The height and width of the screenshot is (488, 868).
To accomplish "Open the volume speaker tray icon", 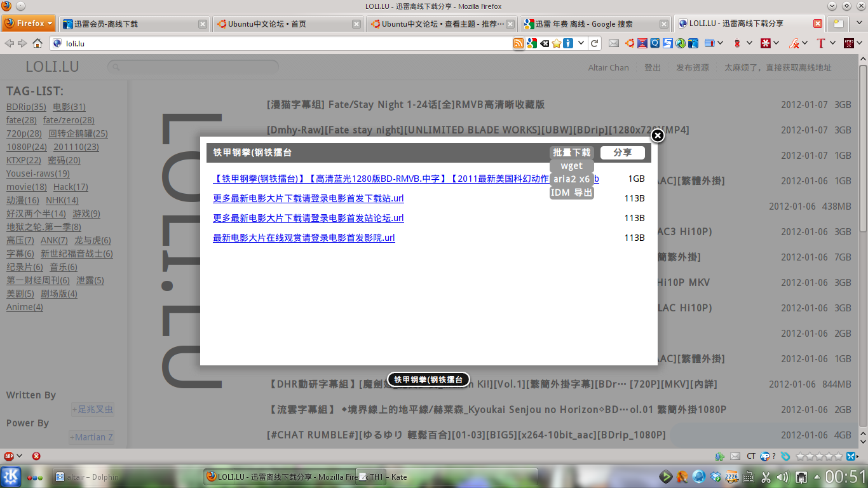I will [782, 477].
